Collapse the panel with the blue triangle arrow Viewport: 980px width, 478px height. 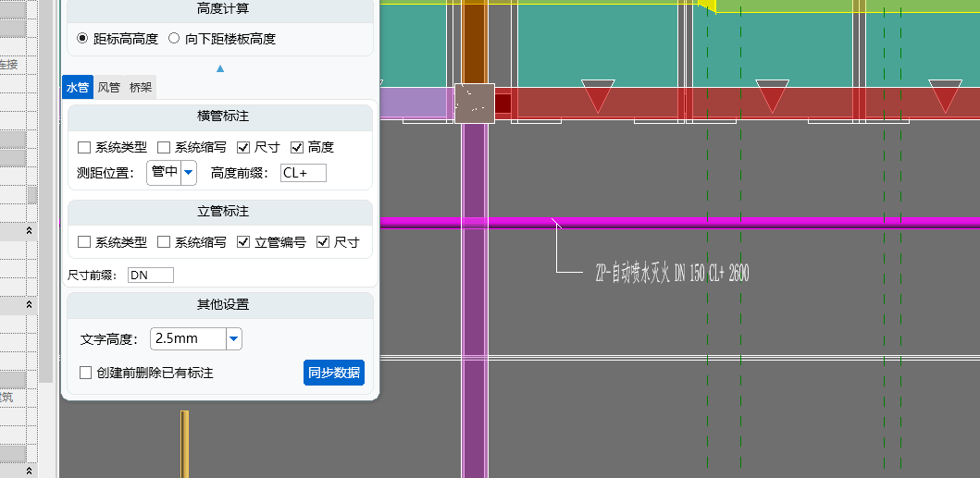click(220, 68)
